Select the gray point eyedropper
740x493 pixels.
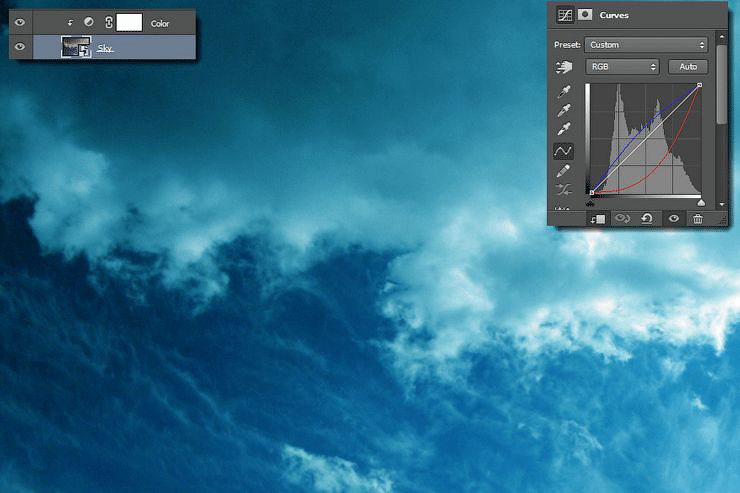coord(564,110)
